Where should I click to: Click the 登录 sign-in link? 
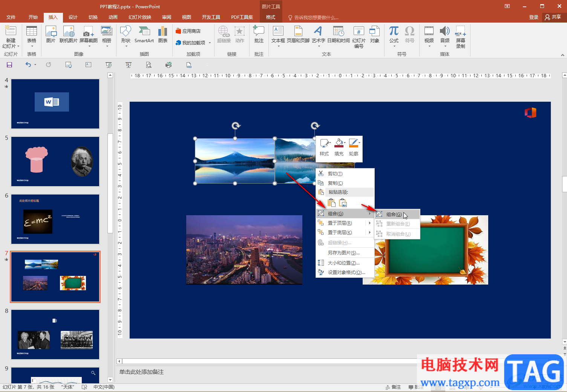533,17
